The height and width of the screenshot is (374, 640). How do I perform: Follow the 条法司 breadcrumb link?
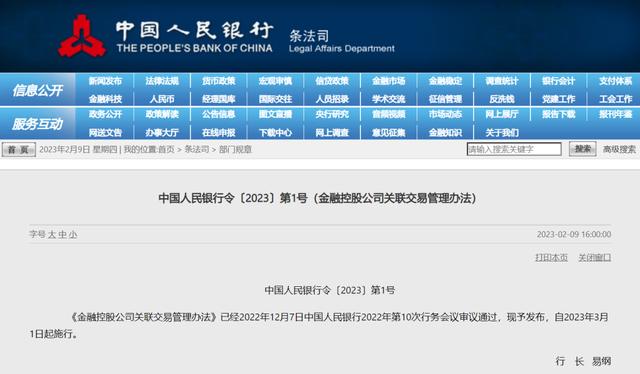tap(197, 149)
